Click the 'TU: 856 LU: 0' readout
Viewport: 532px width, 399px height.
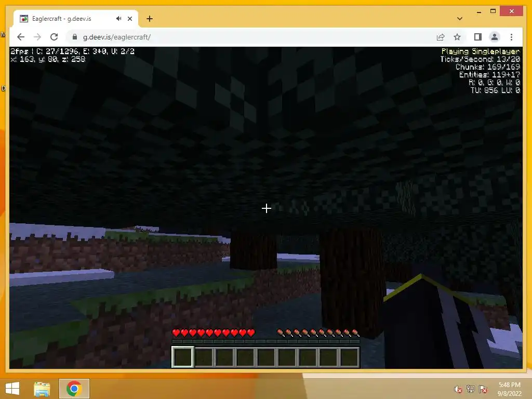(495, 90)
